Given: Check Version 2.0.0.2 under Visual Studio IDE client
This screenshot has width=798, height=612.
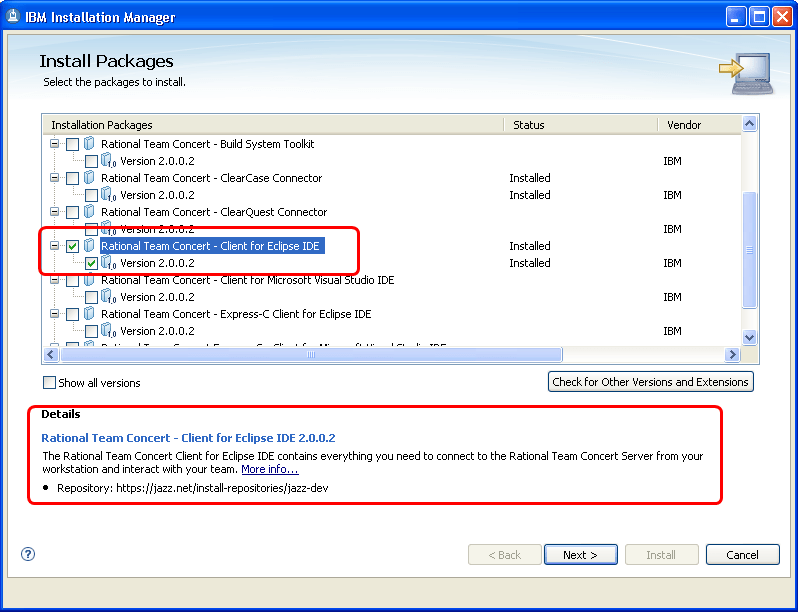Looking at the screenshot, I should [91, 298].
